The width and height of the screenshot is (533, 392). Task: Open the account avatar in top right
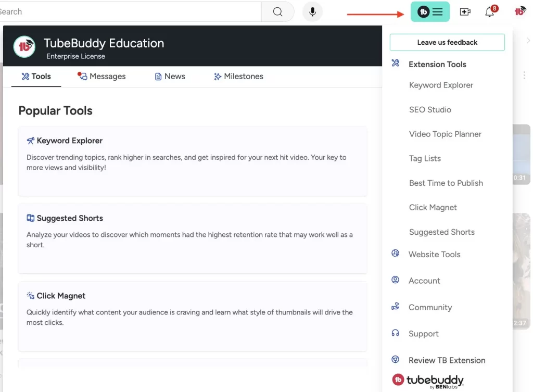coord(520,11)
